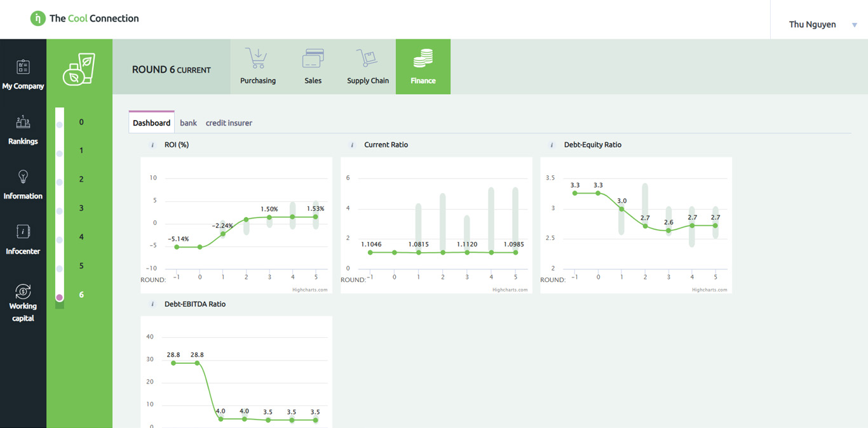Open the Rankings podium icon
The image size is (868, 428).
(23, 123)
